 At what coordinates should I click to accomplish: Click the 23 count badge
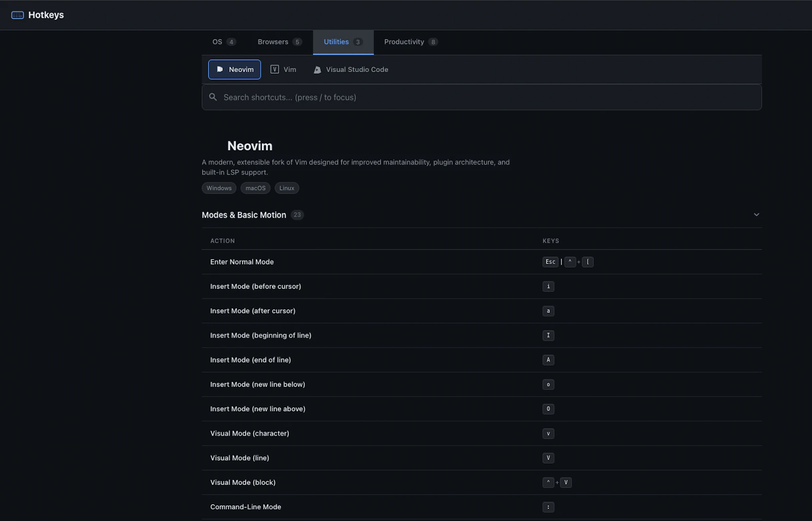[297, 215]
